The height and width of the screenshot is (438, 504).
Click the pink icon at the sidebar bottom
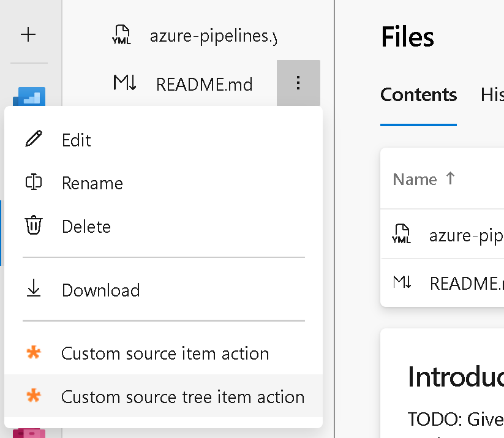28,434
